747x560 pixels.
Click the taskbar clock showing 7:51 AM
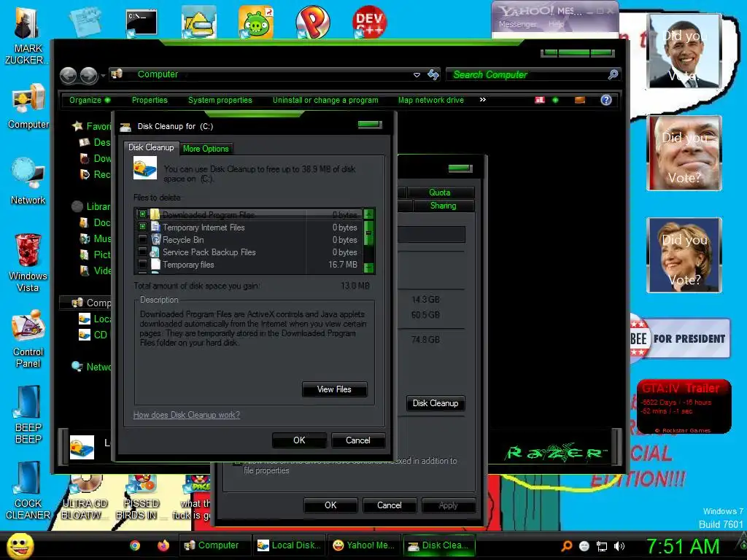683,546
